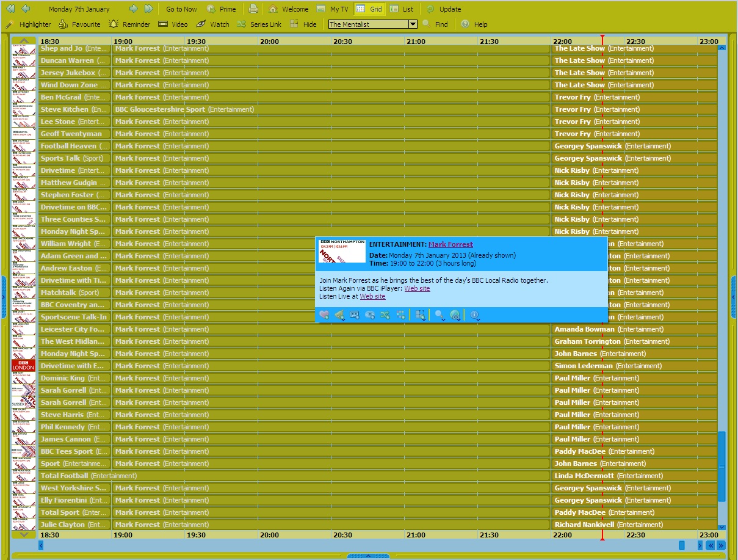The width and height of the screenshot is (738, 560).
Task: Select Linda McDermott programme cell
Action: point(634,476)
